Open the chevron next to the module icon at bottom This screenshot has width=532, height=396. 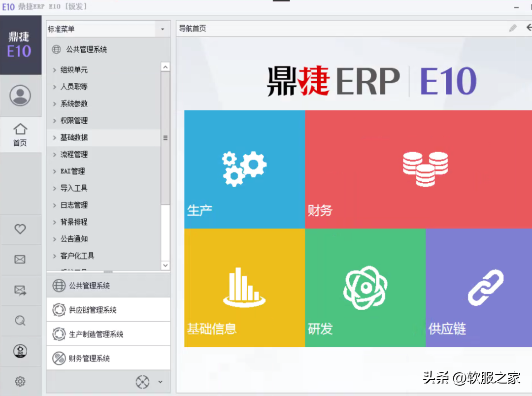tap(160, 382)
